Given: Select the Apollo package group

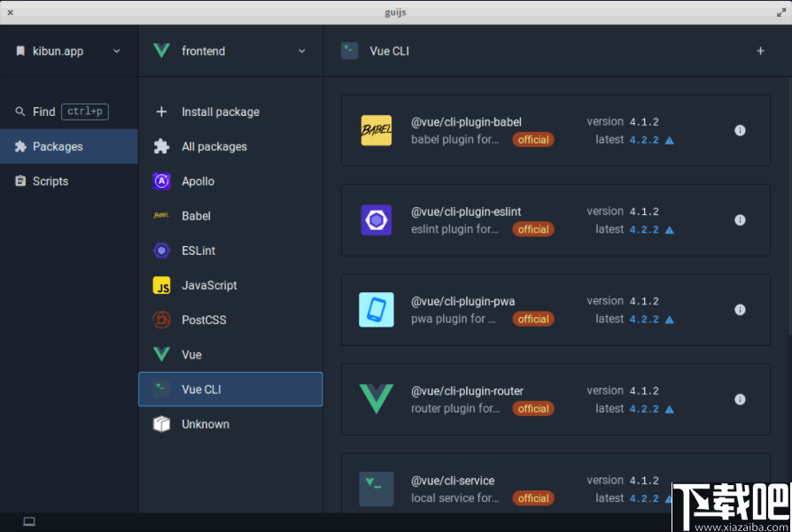Looking at the screenshot, I should tap(198, 181).
